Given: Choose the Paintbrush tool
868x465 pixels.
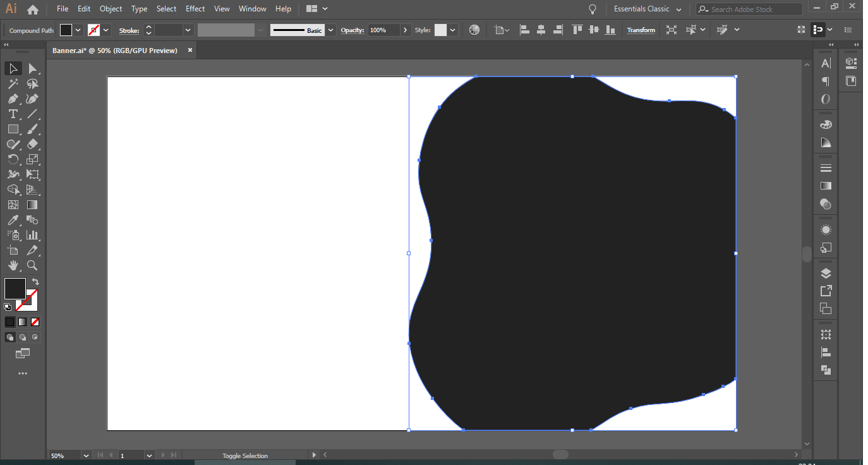Looking at the screenshot, I should (x=33, y=129).
